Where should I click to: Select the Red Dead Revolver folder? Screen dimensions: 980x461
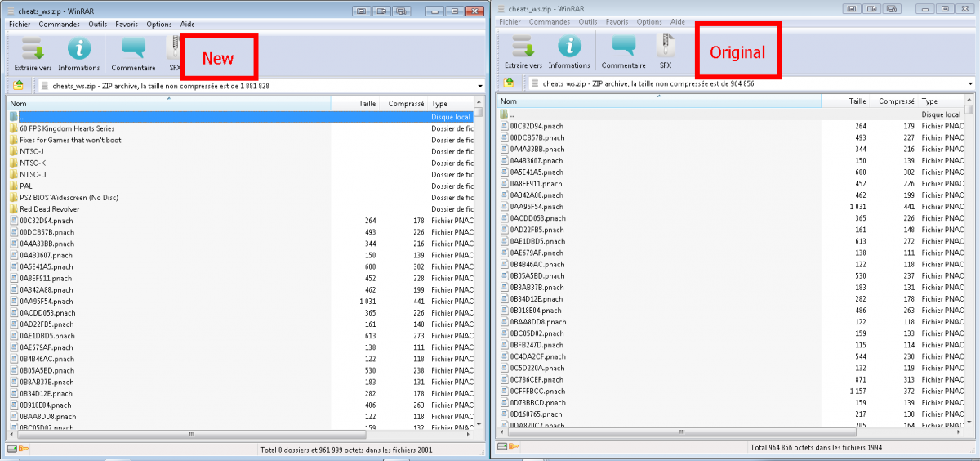pyautogui.click(x=49, y=209)
